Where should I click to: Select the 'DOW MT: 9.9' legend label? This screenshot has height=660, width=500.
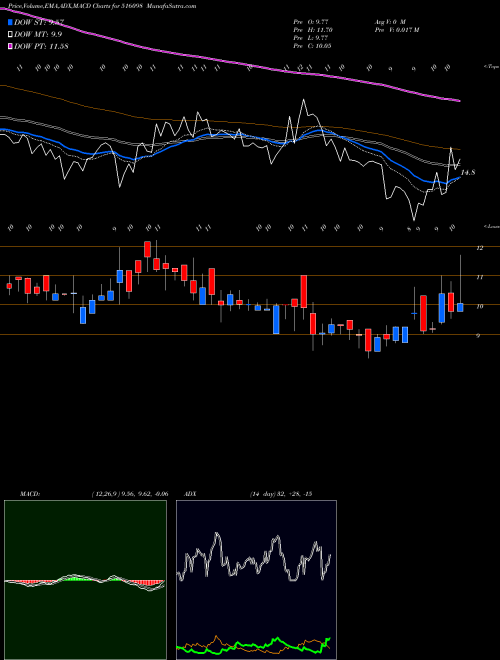pyautogui.click(x=38, y=34)
